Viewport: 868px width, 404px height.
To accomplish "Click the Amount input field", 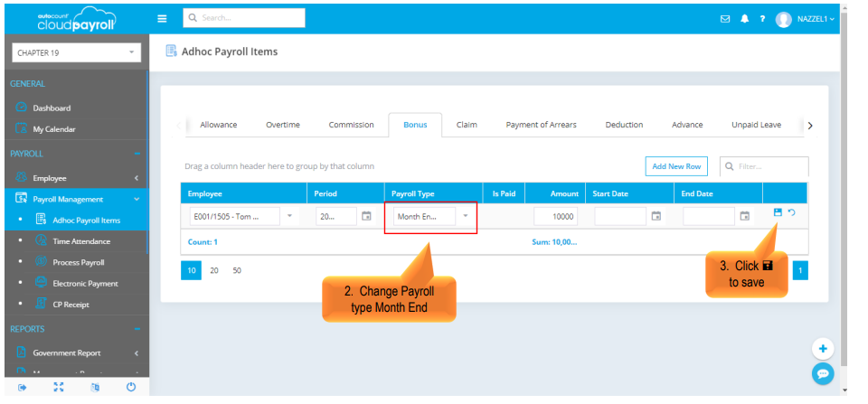I will tap(555, 217).
